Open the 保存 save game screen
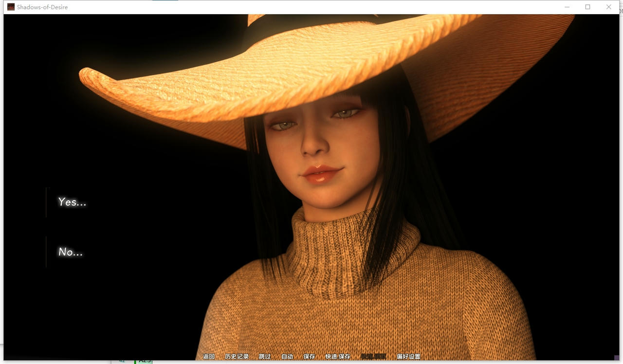This screenshot has width=623, height=364. tap(309, 356)
